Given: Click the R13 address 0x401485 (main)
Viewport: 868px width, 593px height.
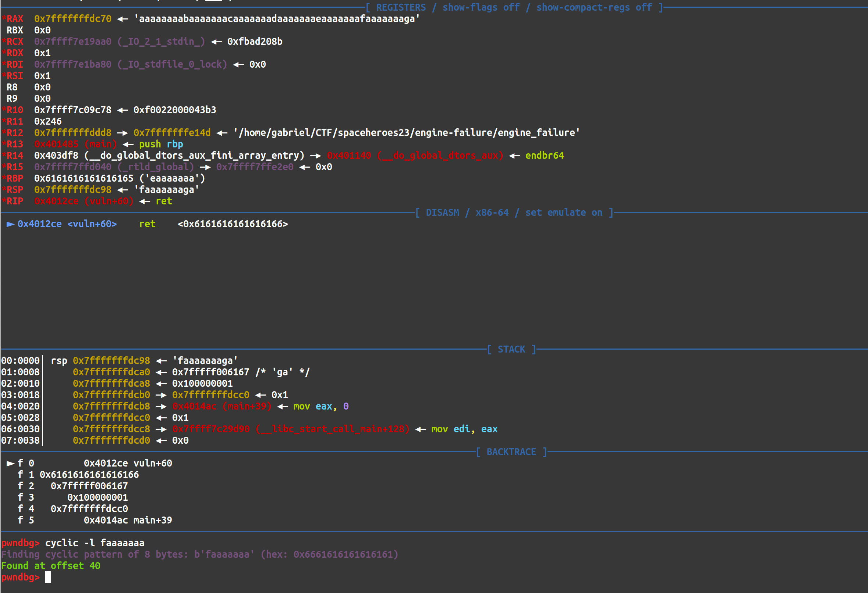Looking at the screenshot, I should [x=75, y=144].
